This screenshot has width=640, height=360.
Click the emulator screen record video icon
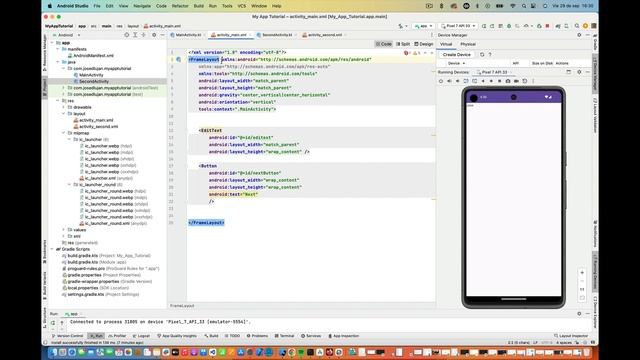[516, 81]
